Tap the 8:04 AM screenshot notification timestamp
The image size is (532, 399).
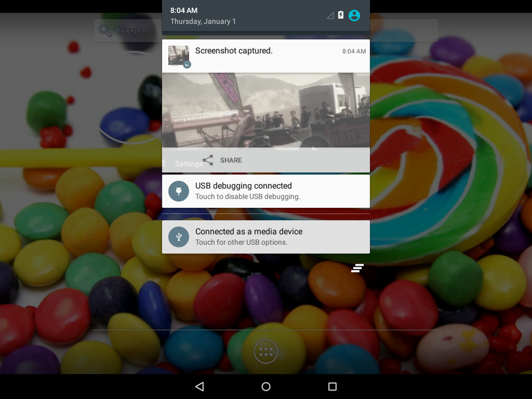[354, 51]
